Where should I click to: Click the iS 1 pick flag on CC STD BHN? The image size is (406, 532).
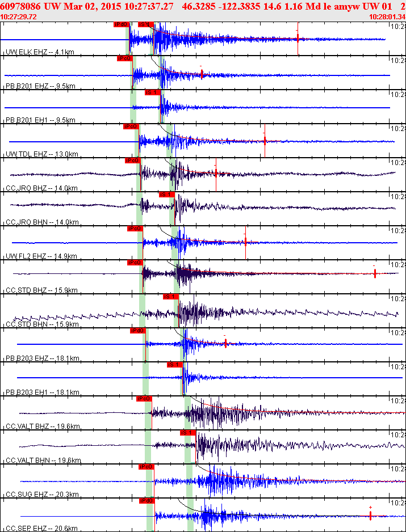[x=171, y=297]
